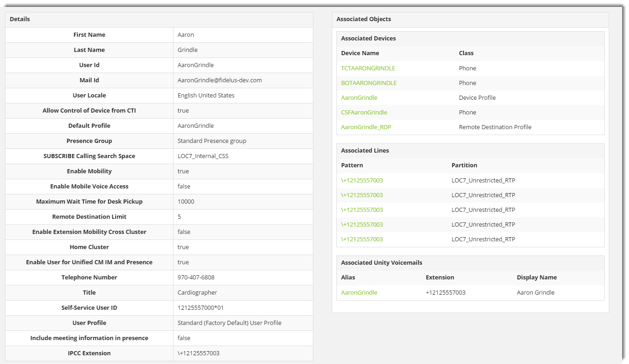Click the 'IPCC Extension' field label

[x=89, y=353]
